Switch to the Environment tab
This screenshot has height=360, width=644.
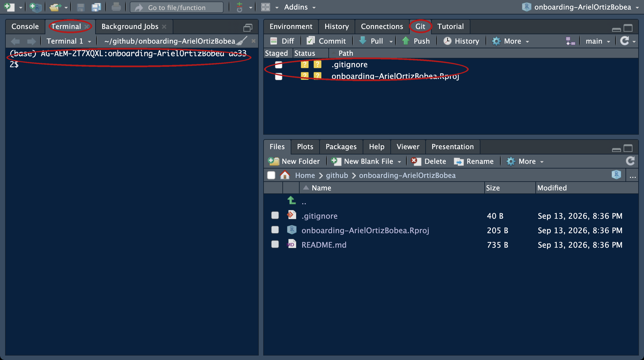tap(291, 27)
